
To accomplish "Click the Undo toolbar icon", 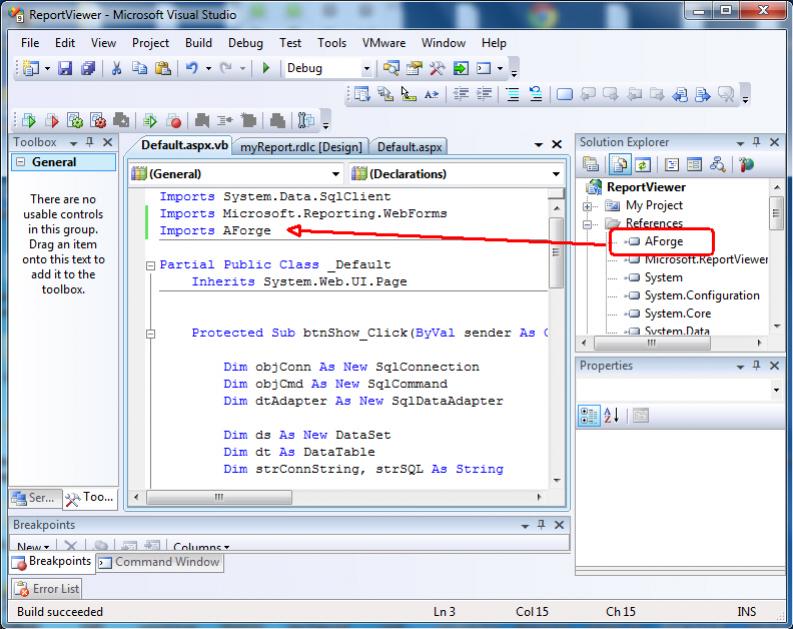I will click(x=190, y=69).
